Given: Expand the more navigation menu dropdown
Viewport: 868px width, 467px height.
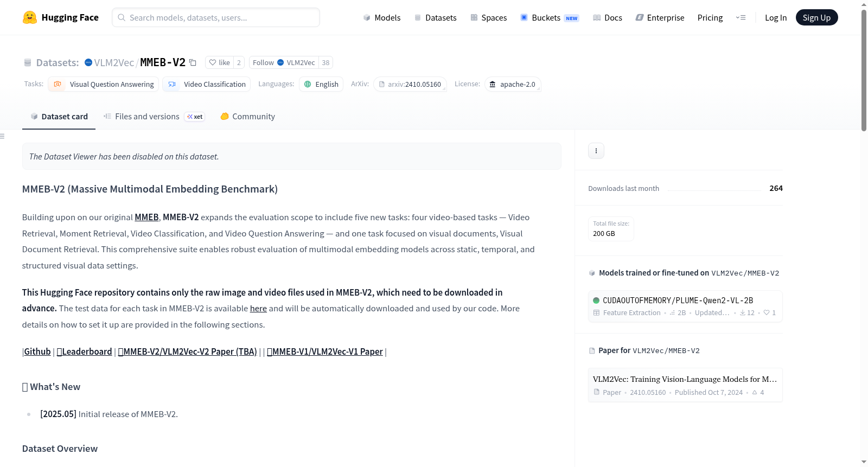Looking at the screenshot, I should 741,17.
